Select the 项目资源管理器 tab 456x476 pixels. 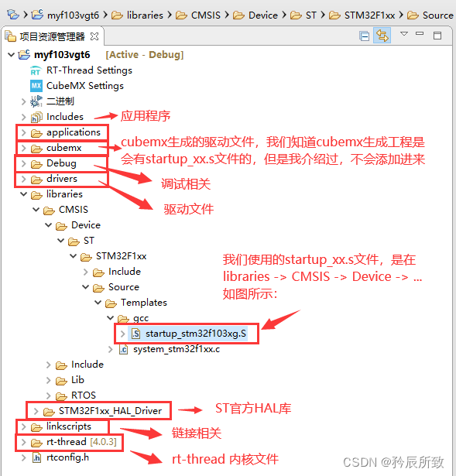pyautogui.click(x=52, y=36)
